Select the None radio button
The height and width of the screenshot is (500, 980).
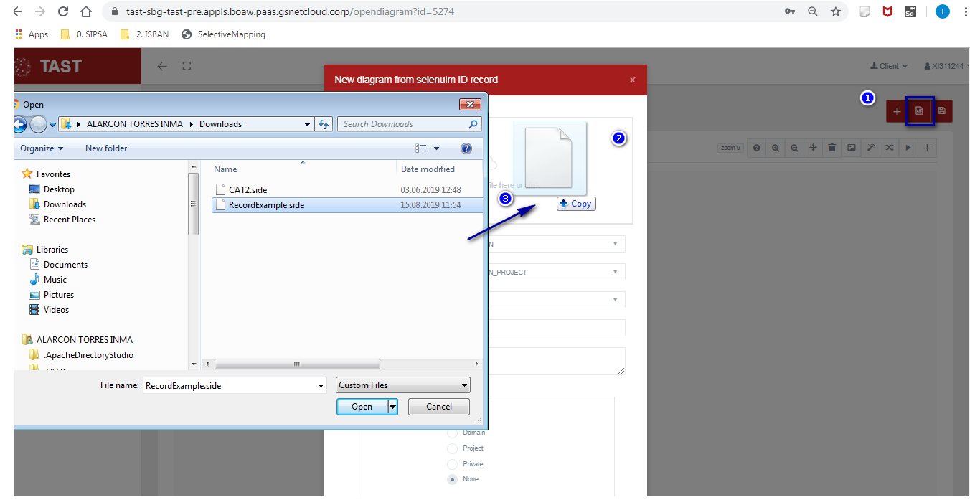click(x=452, y=479)
